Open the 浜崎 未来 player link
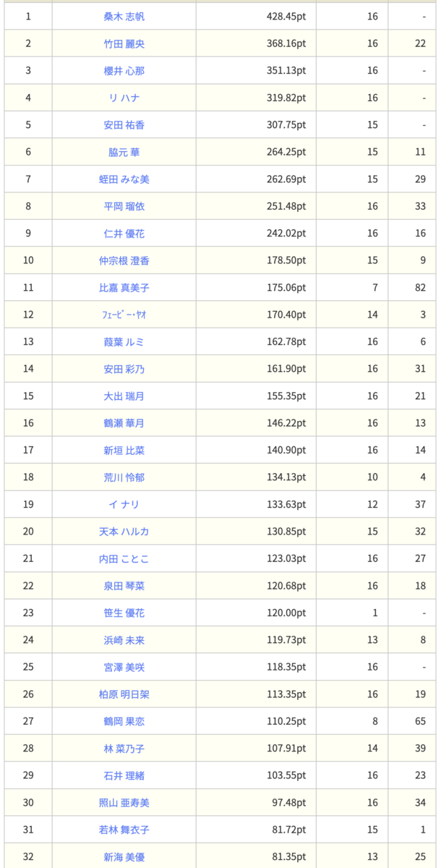The width and height of the screenshot is (441, 868). pos(124,640)
